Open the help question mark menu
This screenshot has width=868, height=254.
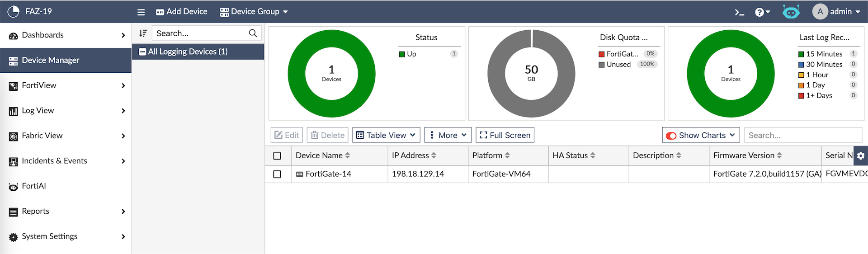pyautogui.click(x=762, y=12)
